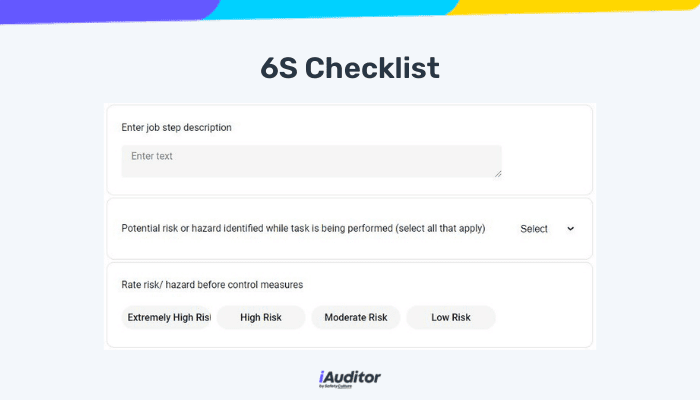700x400 pixels.
Task: Focus the 'Enter text' job step field
Action: coord(312,161)
